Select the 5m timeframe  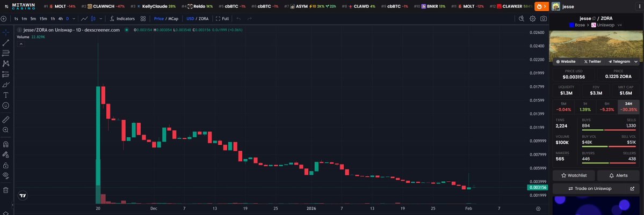pos(33,19)
